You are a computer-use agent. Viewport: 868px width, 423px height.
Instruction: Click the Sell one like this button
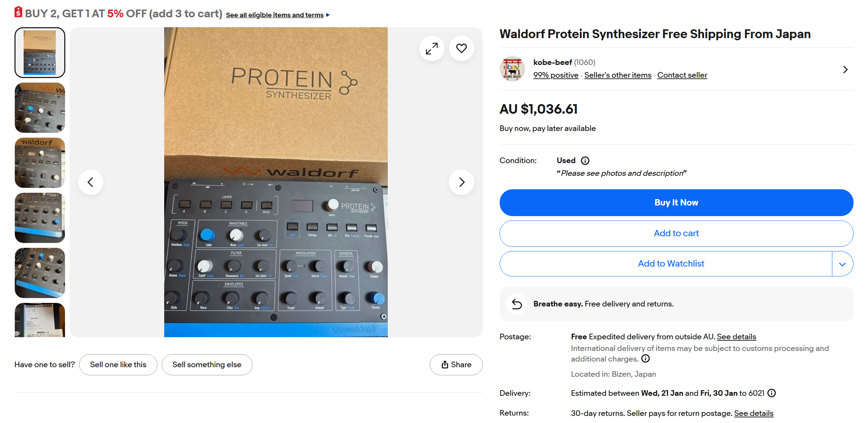coord(118,365)
